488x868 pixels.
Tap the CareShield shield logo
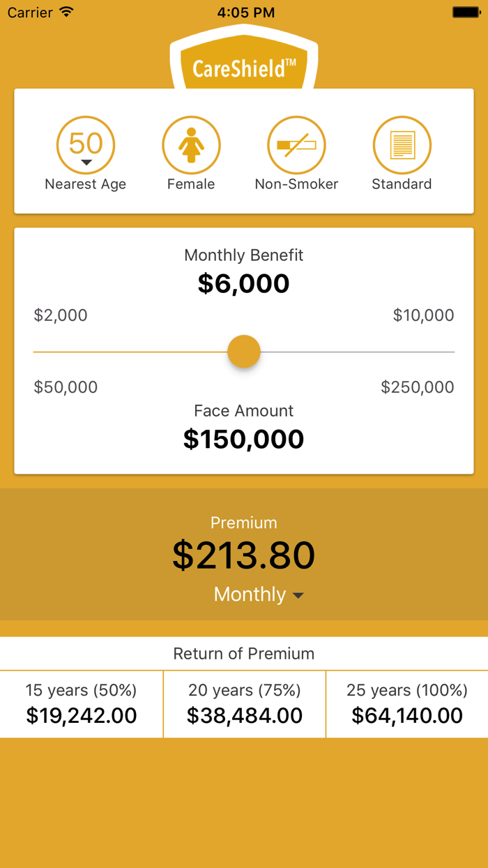(x=243, y=59)
